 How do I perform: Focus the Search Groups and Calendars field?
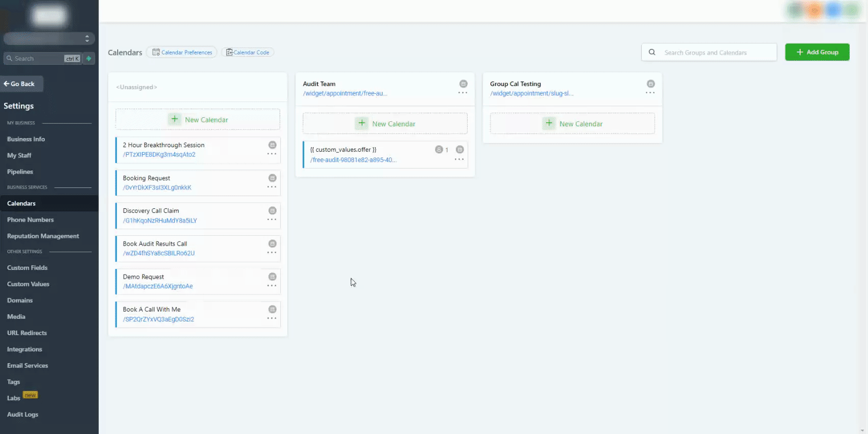coord(709,52)
